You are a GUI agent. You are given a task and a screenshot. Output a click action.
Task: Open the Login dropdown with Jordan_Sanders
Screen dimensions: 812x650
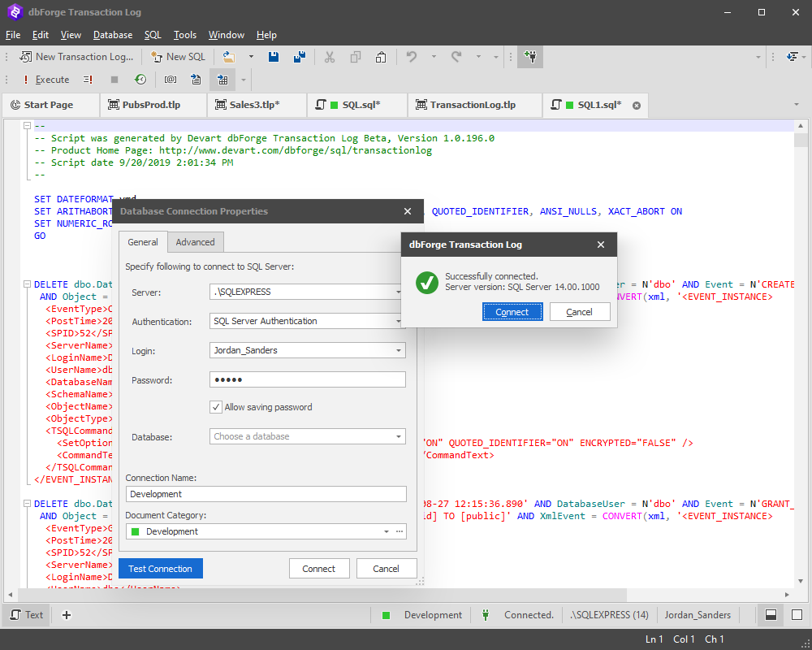point(398,350)
